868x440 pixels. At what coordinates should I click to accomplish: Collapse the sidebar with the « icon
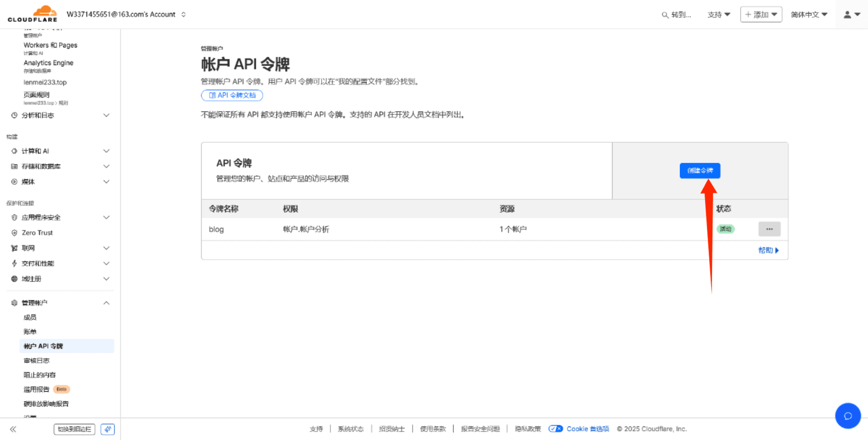13,429
